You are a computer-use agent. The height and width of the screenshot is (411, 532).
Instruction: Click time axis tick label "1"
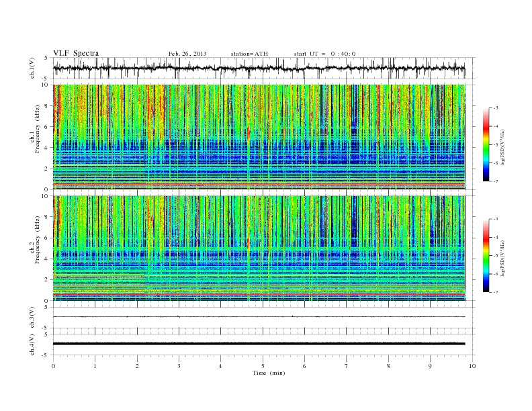(95, 366)
